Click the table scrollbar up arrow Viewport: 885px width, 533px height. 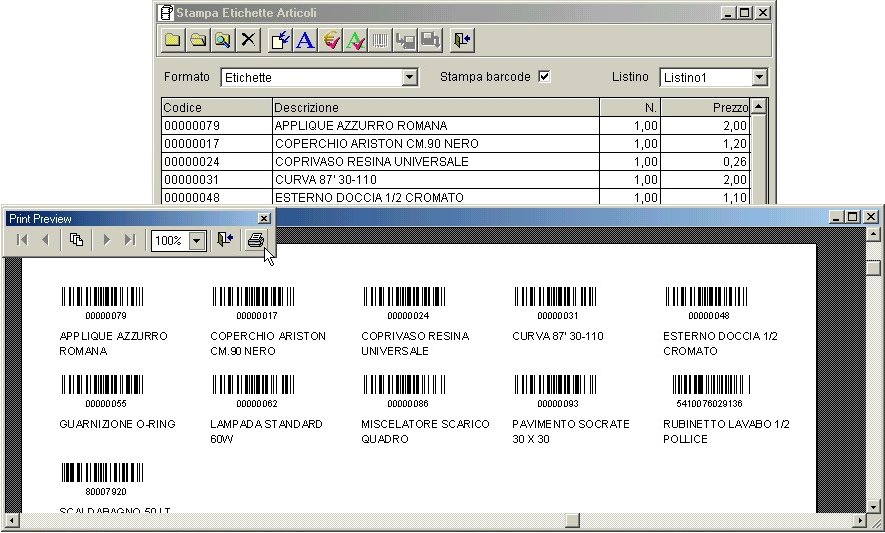coord(759,106)
